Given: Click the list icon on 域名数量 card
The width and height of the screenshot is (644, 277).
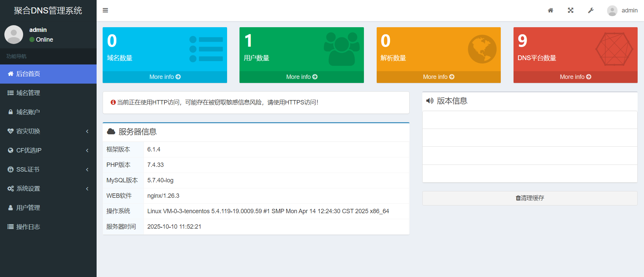Looking at the screenshot, I should 206,49.
